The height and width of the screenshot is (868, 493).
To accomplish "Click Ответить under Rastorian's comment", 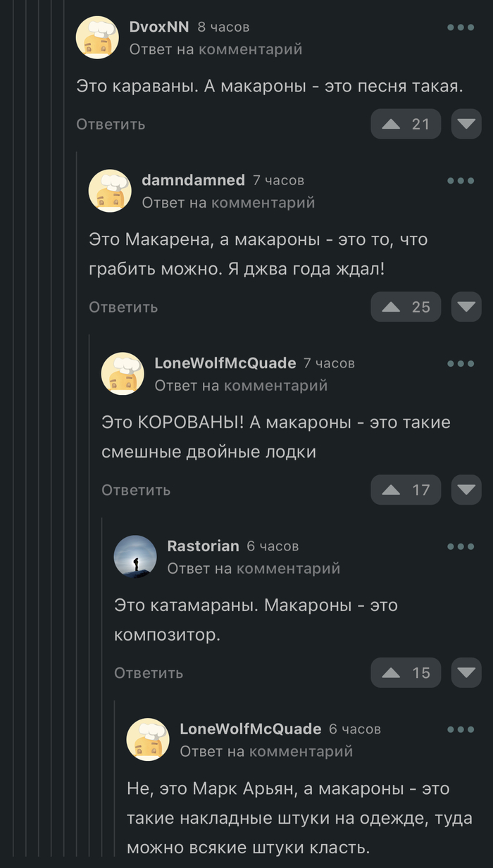I will click(149, 673).
